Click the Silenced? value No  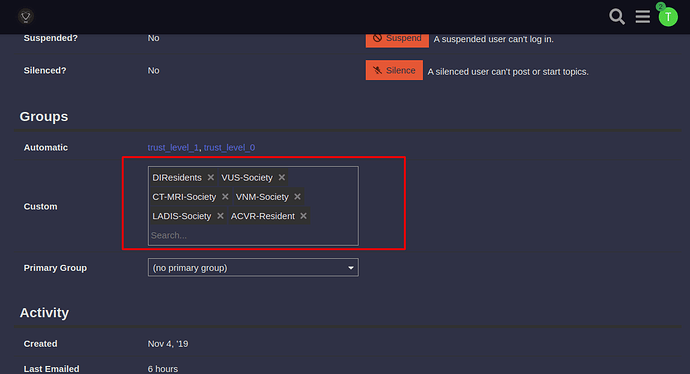point(153,70)
